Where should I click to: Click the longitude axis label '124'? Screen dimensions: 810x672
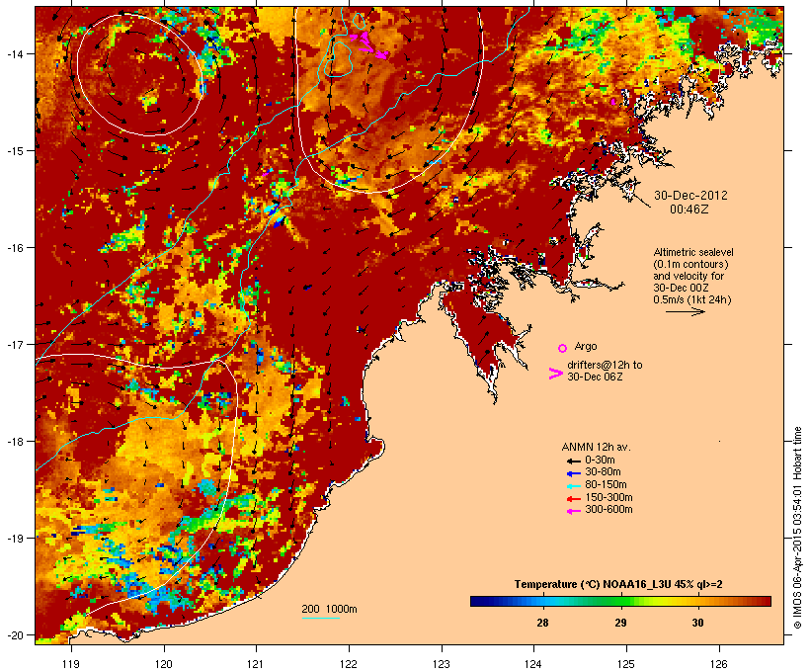tap(533, 664)
